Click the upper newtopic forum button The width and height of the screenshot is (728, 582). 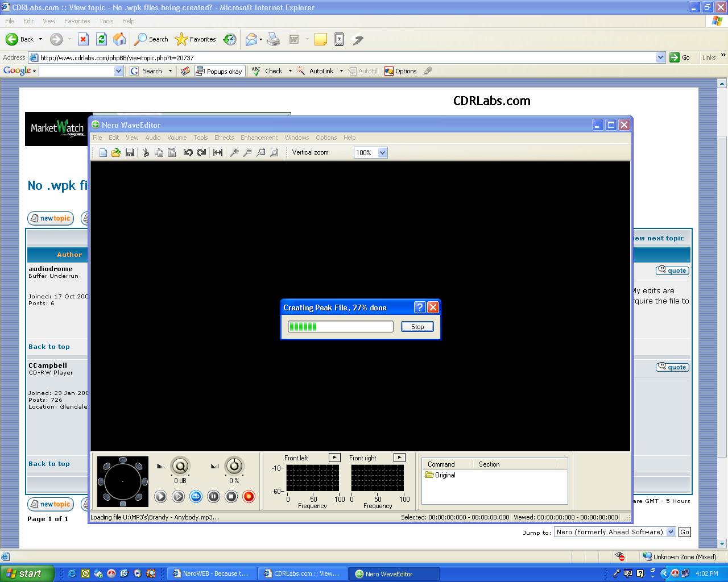pyautogui.click(x=51, y=218)
